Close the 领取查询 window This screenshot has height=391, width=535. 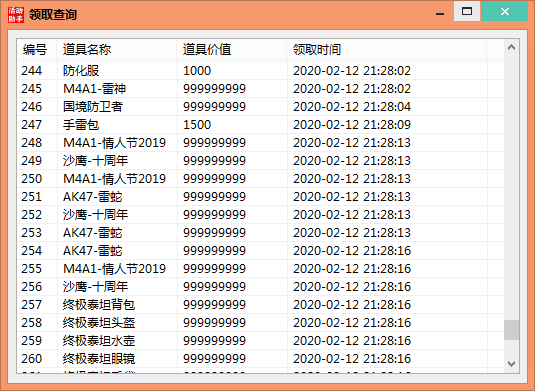504,11
